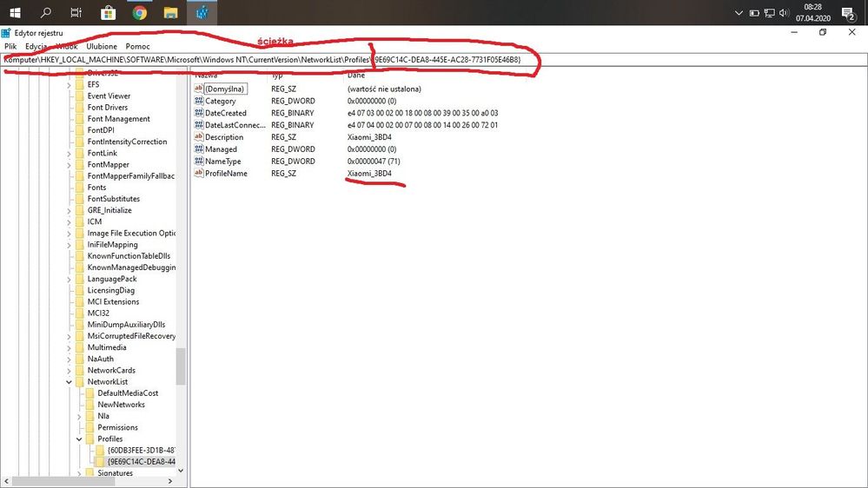Click tree horizontal scrollbar left arrow
Image resolution: width=868 pixels, height=488 pixels.
tap(6, 481)
